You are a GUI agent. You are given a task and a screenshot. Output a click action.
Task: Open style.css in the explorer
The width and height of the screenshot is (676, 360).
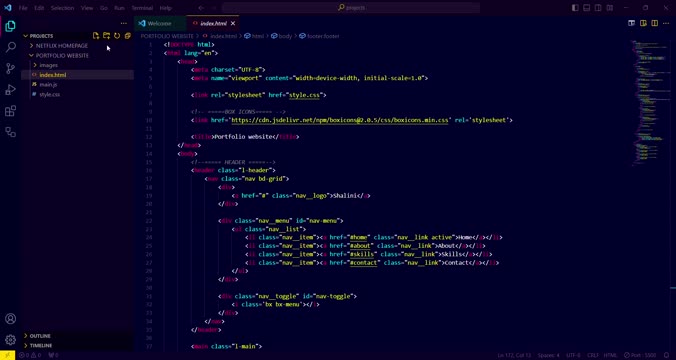click(78, 94)
